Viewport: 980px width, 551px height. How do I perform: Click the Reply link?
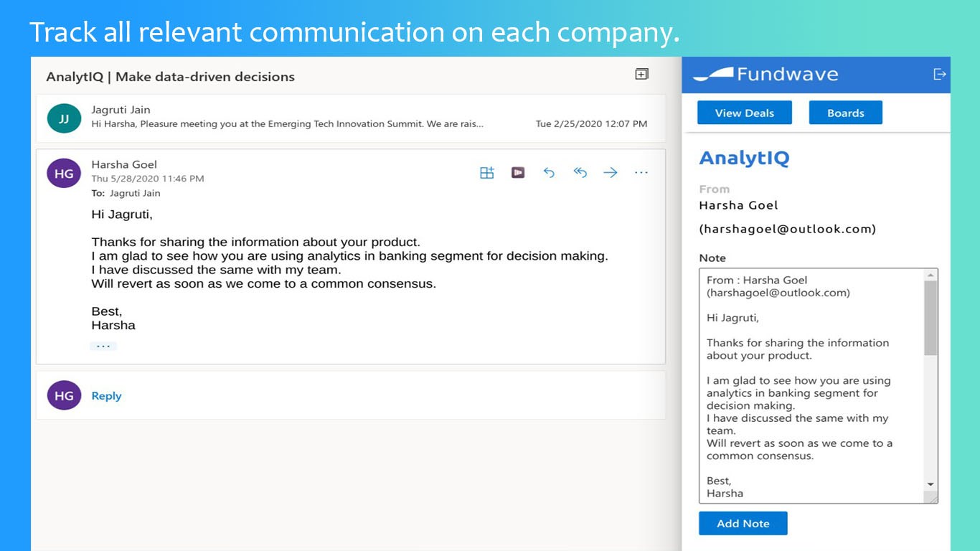106,396
